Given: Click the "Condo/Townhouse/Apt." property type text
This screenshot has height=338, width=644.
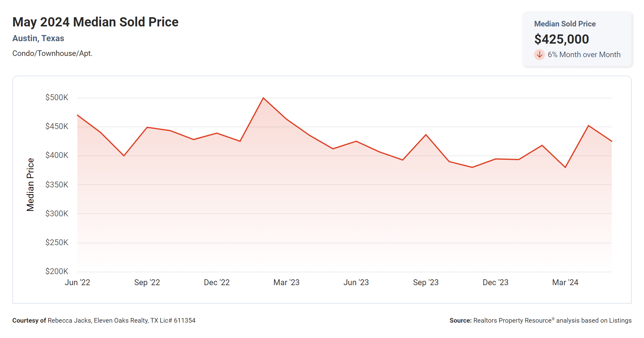Looking at the screenshot, I should [52, 53].
